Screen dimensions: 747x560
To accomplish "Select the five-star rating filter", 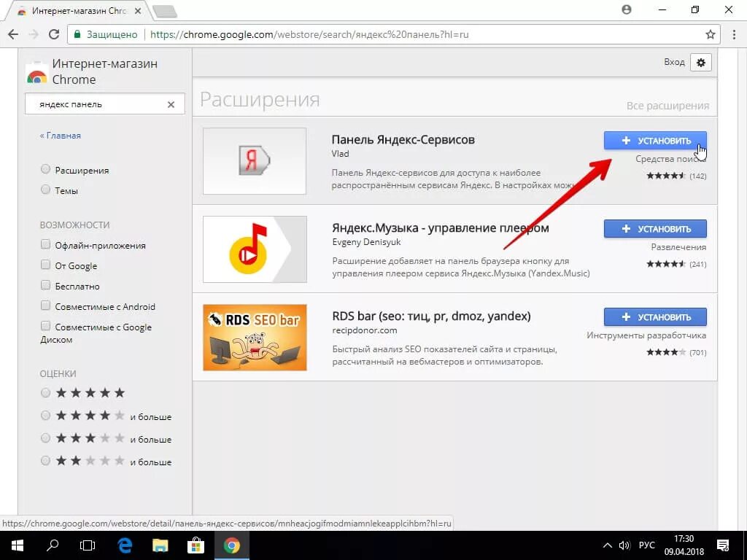I will (x=45, y=393).
